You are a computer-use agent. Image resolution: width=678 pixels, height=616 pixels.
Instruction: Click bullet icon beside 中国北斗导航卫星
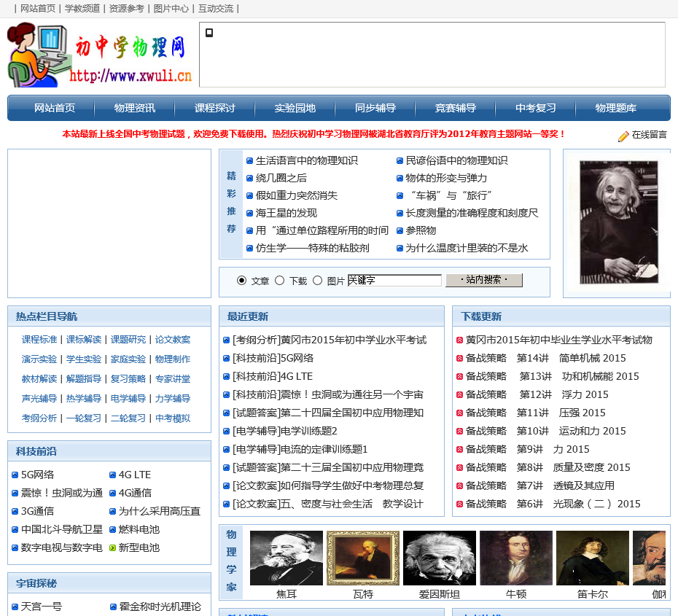[x=15, y=529]
